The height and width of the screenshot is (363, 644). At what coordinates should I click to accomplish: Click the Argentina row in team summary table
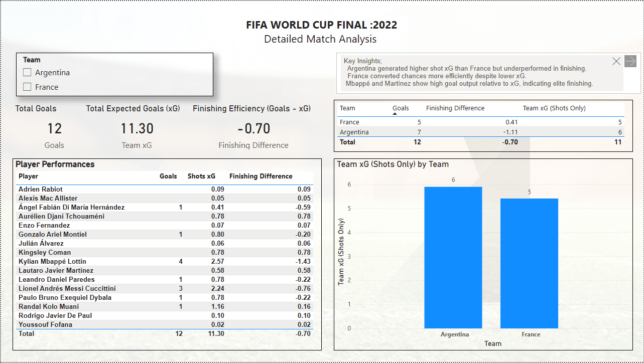click(481, 132)
